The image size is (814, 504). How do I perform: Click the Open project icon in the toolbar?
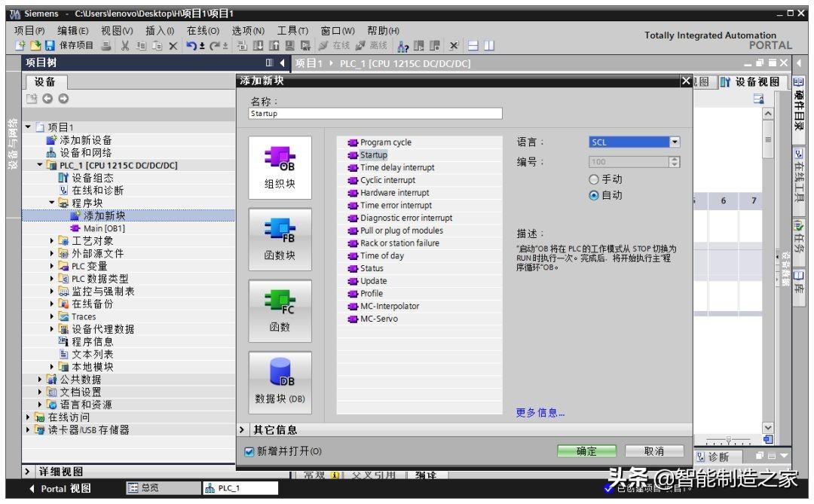coord(35,46)
